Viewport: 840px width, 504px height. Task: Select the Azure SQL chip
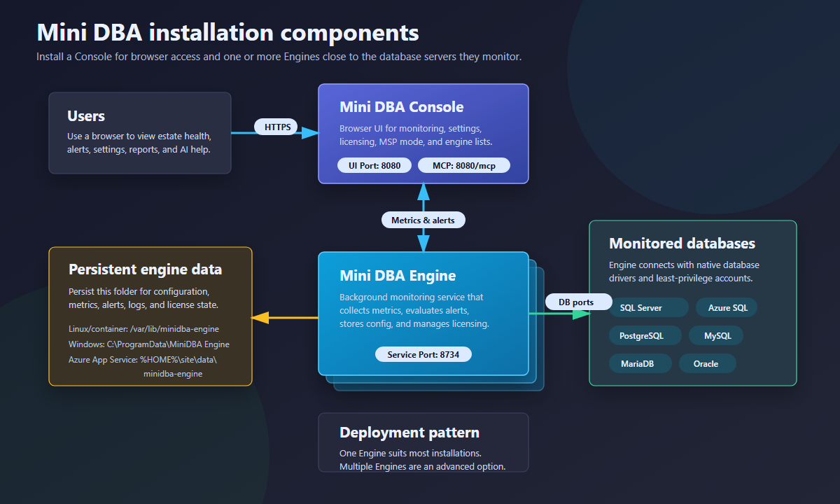tap(727, 307)
